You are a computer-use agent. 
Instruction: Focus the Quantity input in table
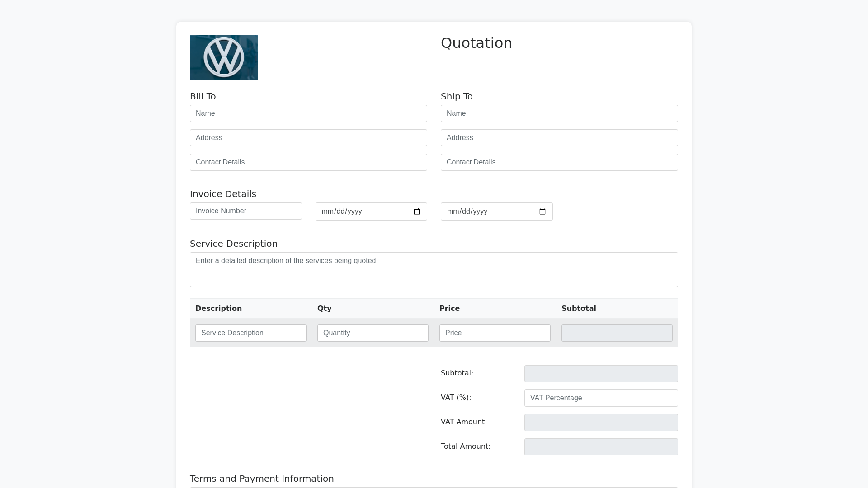[373, 333]
